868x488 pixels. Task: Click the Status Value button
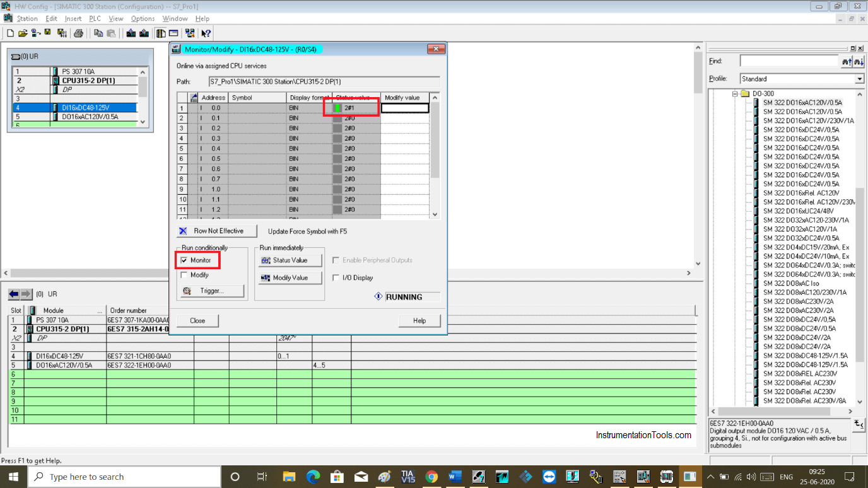click(290, 260)
